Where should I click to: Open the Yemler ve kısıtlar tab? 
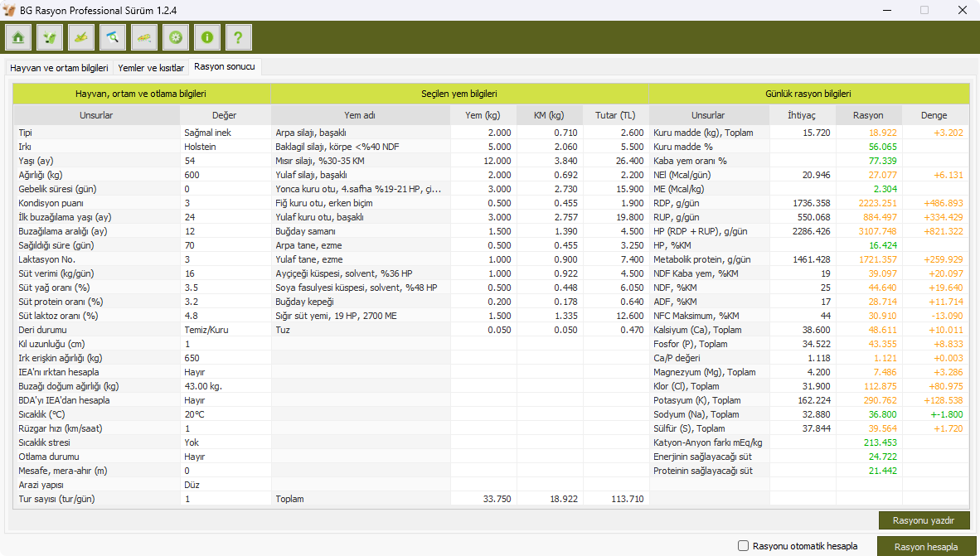click(151, 67)
